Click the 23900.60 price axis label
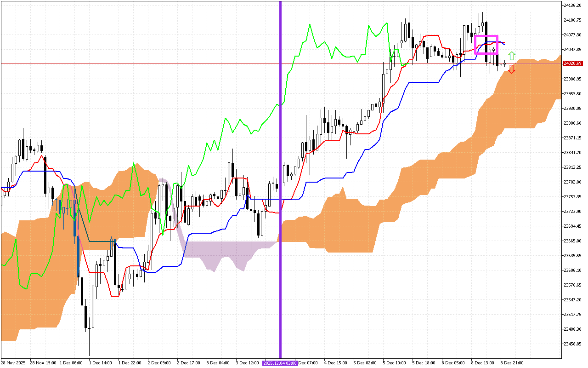This screenshot has height=368, width=588. click(x=573, y=123)
